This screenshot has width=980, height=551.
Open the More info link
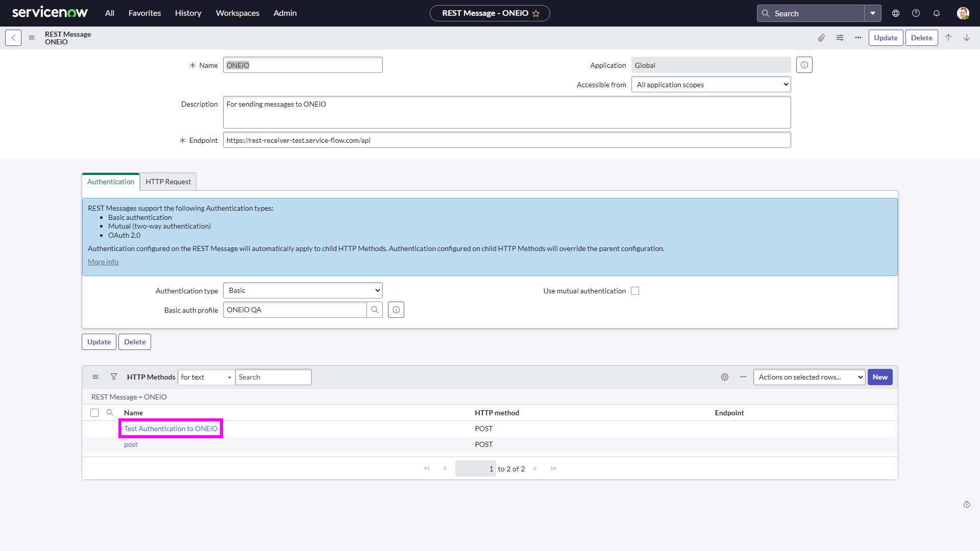[103, 262]
